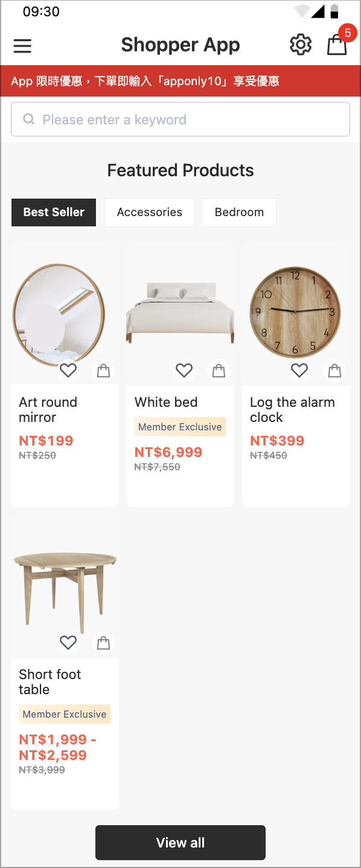Open the shopping cart with 5 items
This screenshot has width=361, height=868.
337,44
